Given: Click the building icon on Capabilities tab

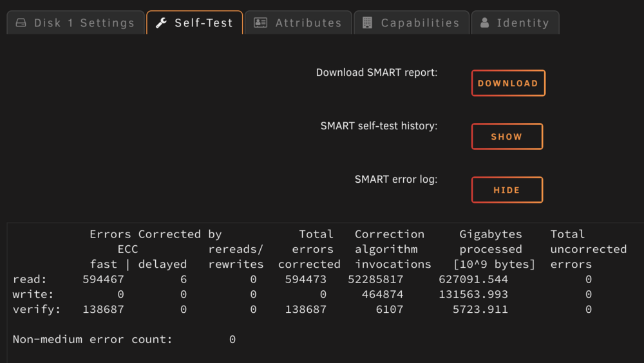Looking at the screenshot, I should 368,23.
